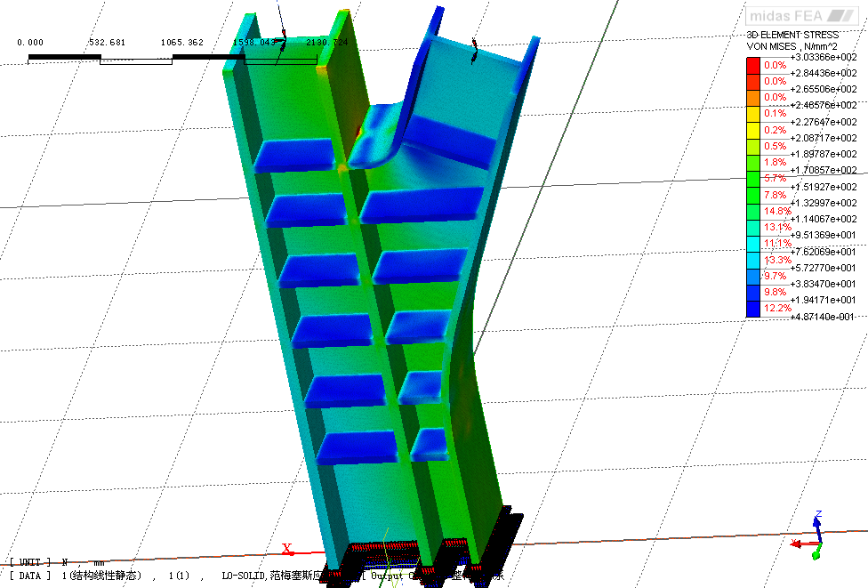Select the dark blue 12.2% legend swatch
Screen dimensions: 868x588
click(753, 308)
